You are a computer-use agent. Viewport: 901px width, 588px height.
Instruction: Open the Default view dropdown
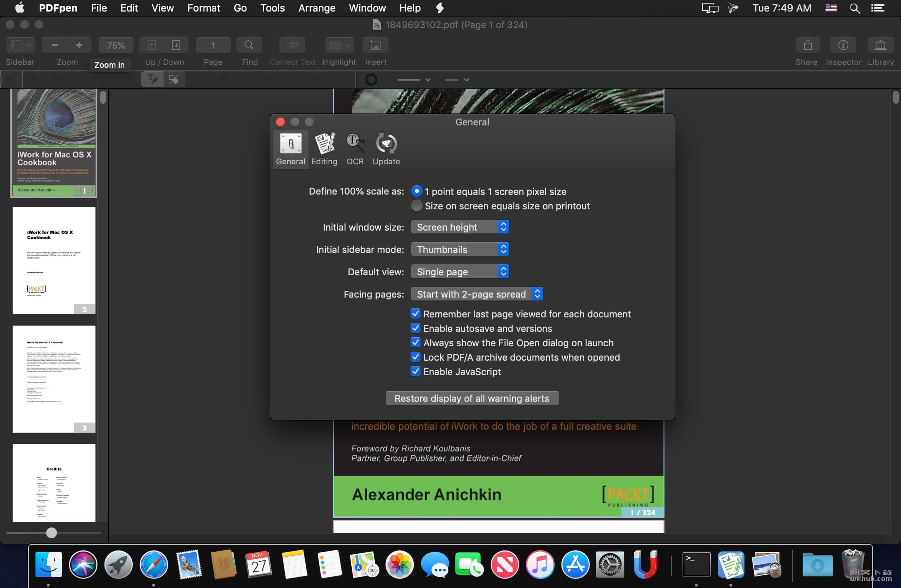[460, 272]
